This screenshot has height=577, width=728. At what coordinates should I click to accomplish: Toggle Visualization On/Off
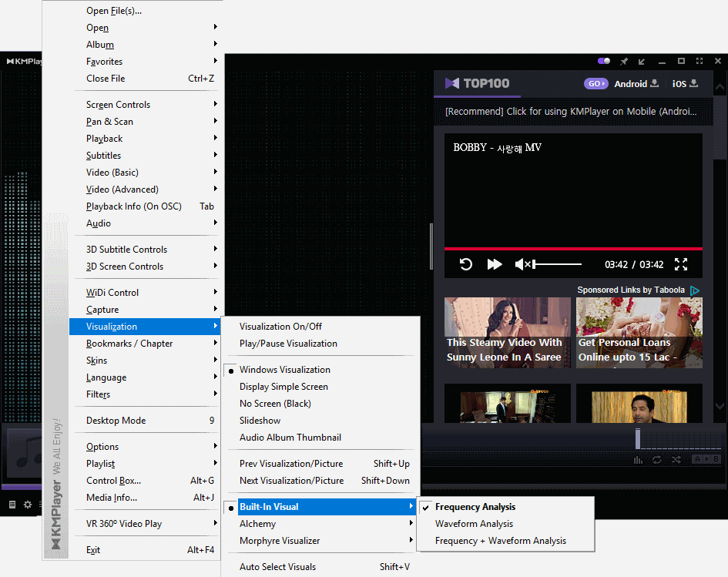coord(320,327)
